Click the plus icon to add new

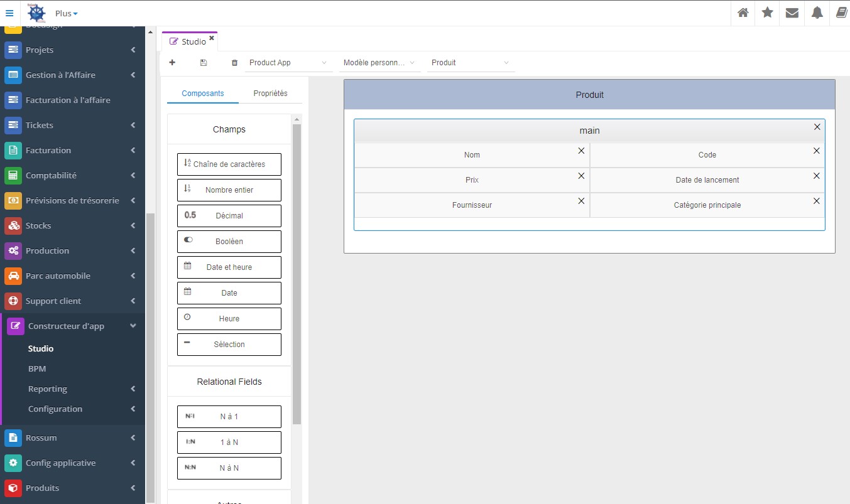point(172,63)
